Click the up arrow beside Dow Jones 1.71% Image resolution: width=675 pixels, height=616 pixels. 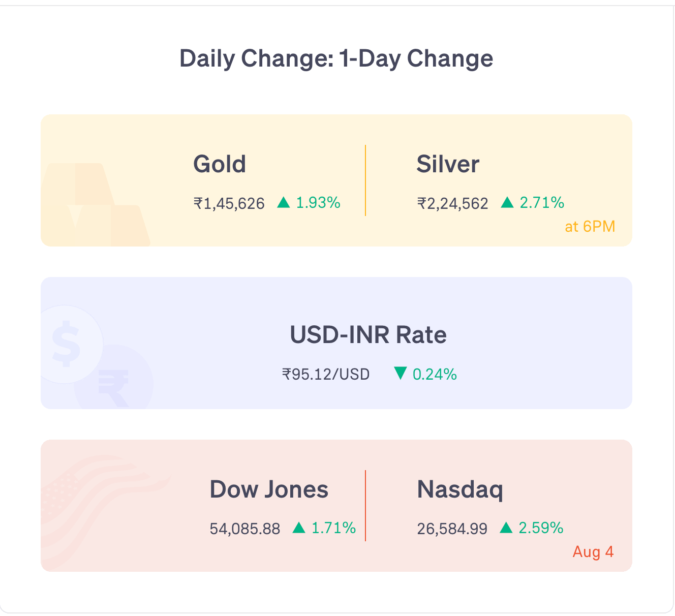coord(299,528)
